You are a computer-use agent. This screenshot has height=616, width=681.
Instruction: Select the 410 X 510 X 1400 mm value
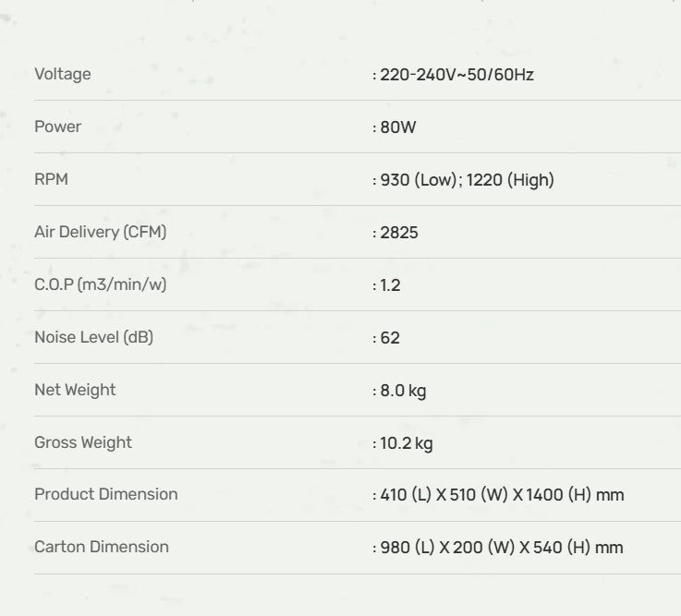coord(502,495)
